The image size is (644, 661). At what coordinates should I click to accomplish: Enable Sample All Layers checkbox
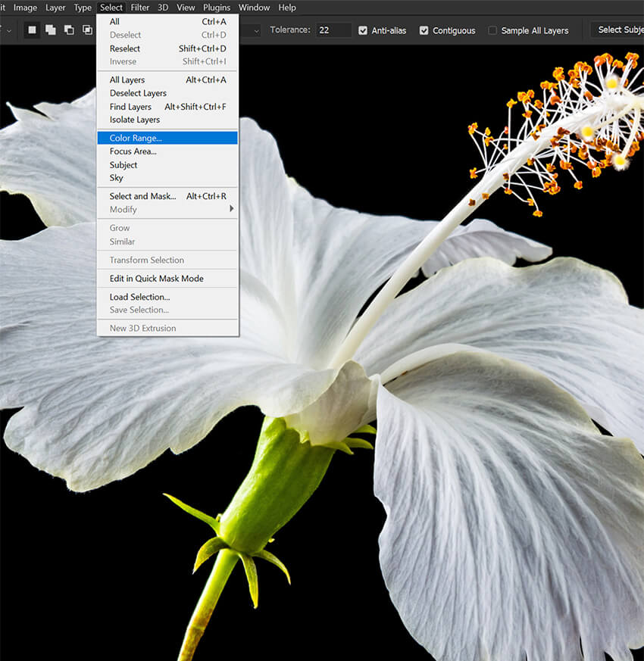[492, 30]
